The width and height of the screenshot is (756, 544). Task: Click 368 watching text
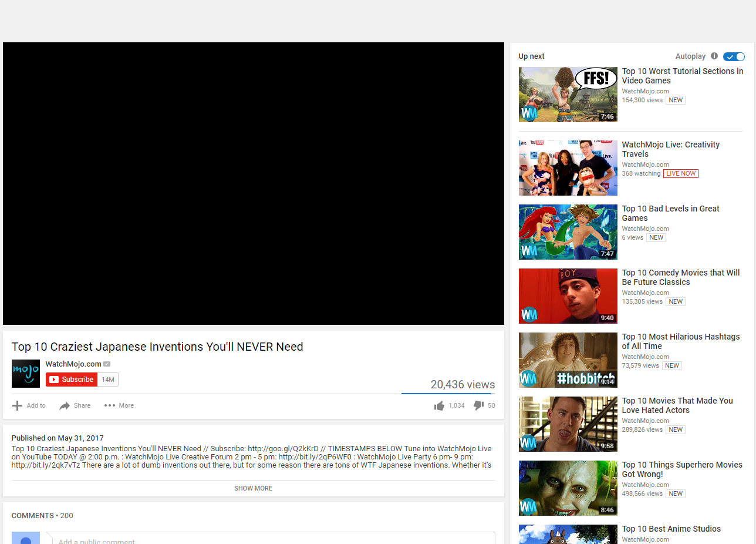(641, 173)
